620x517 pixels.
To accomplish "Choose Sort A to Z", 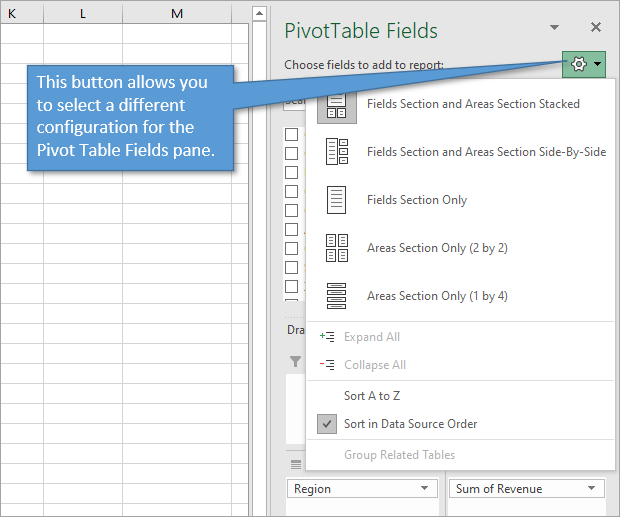I will click(372, 396).
